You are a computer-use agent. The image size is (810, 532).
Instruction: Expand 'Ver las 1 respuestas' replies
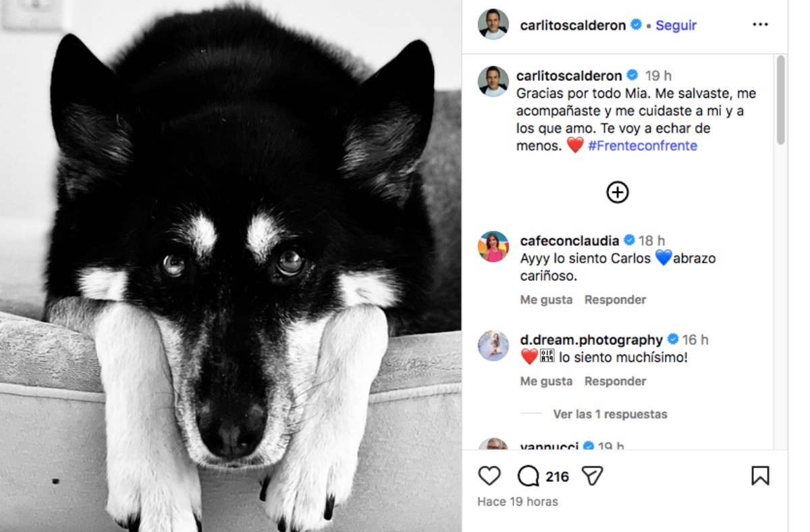tap(610, 414)
